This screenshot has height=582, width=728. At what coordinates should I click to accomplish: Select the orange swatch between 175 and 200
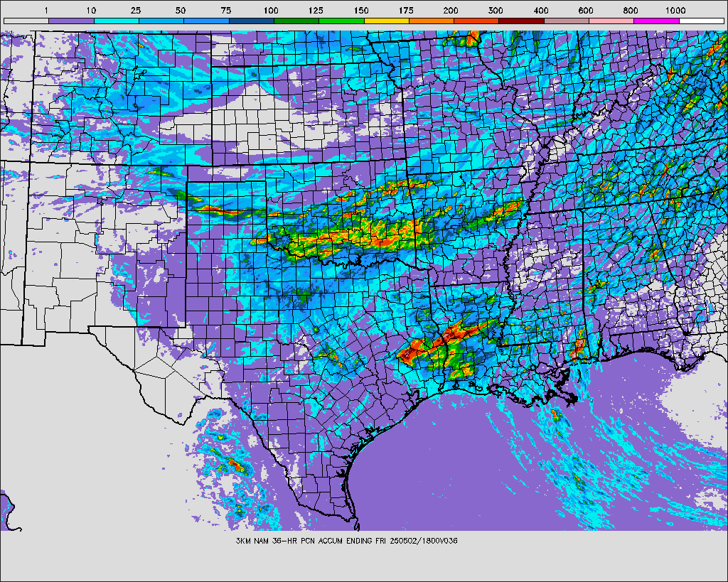point(432,21)
